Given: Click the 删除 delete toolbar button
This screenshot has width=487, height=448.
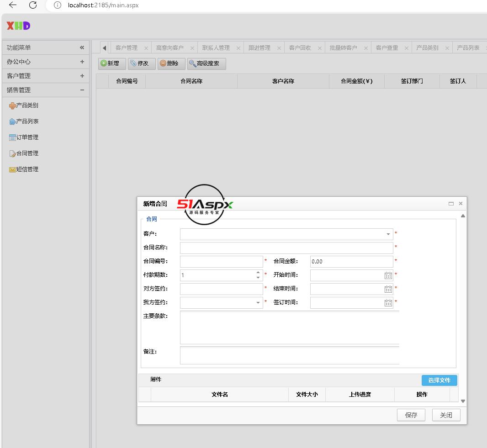Looking at the screenshot, I should (171, 63).
